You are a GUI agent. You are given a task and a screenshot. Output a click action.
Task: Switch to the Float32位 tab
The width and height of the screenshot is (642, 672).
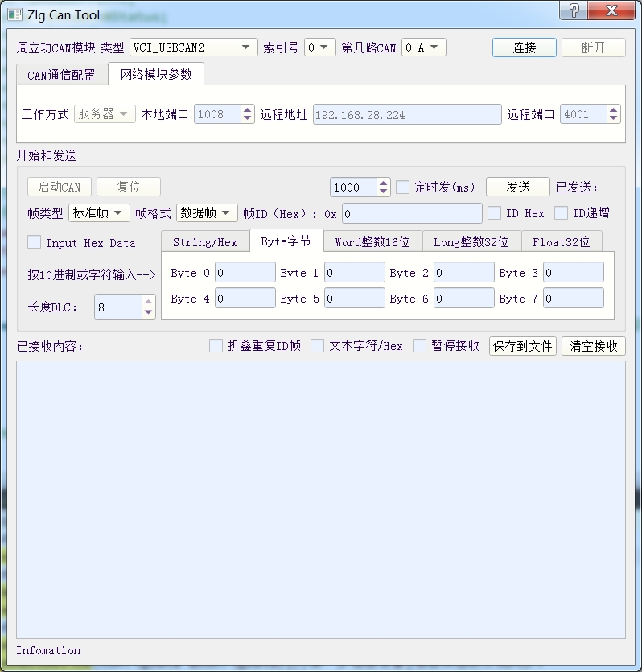pos(561,242)
